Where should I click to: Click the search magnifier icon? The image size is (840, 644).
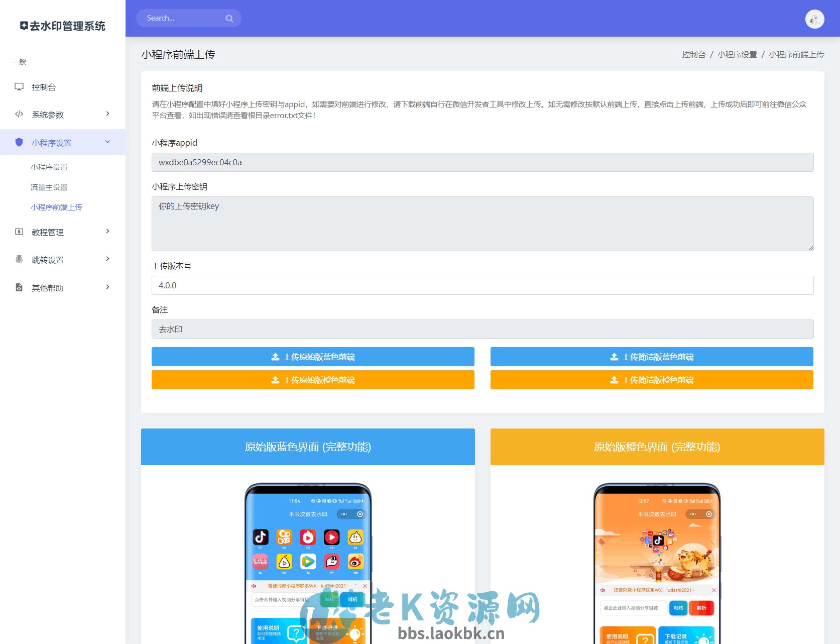tap(229, 18)
